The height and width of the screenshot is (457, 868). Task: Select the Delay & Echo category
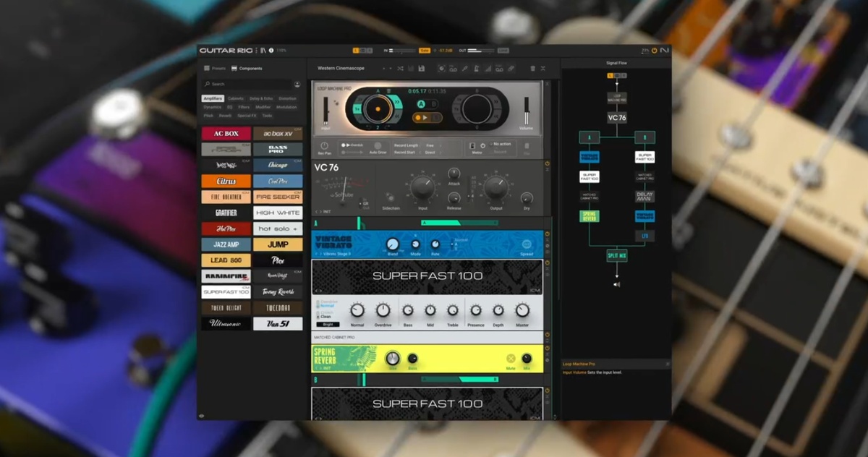pos(261,98)
